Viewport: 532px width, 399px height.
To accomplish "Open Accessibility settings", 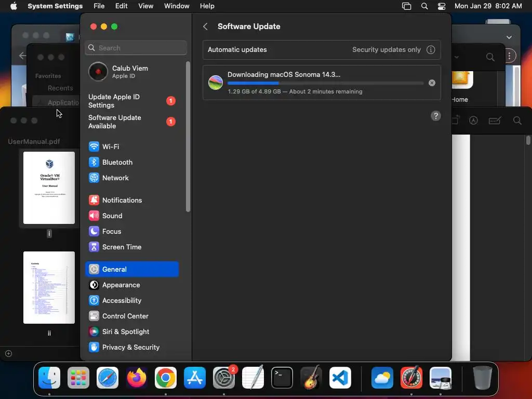I will click(131, 301).
